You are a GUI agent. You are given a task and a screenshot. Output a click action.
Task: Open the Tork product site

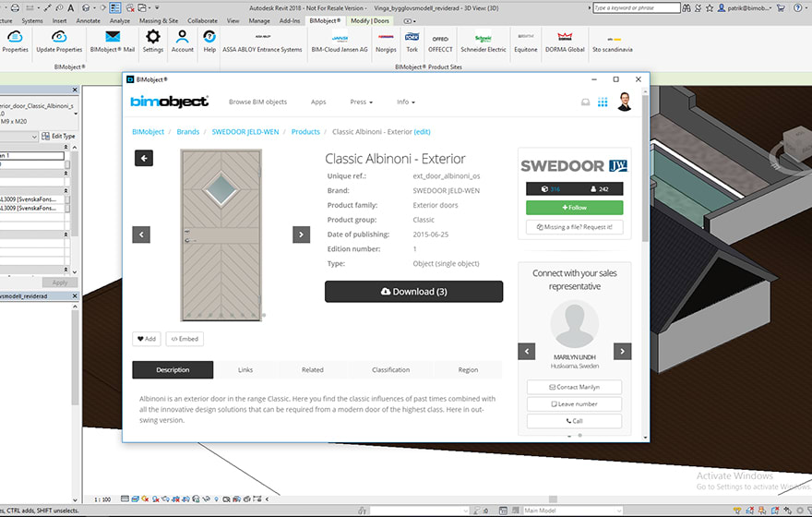[x=412, y=42]
